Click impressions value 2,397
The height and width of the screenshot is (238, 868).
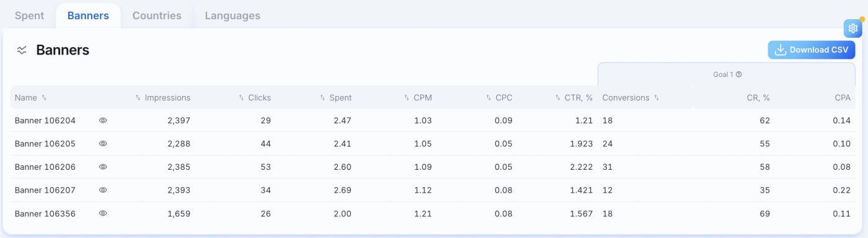tap(179, 120)
